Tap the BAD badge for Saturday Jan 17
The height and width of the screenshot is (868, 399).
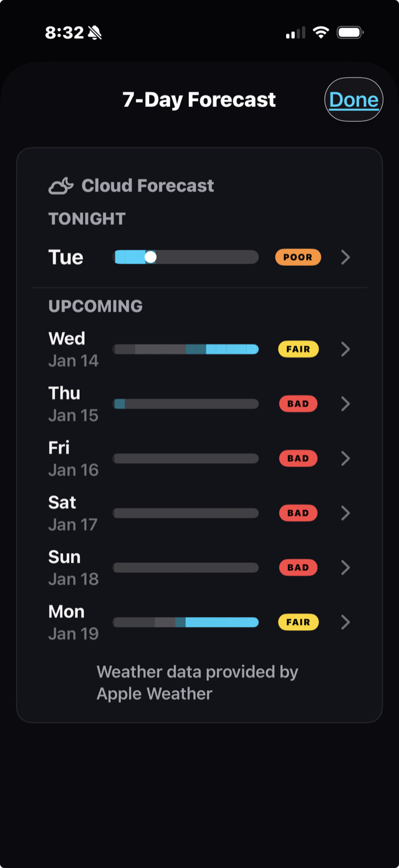(x=298, y=513)
